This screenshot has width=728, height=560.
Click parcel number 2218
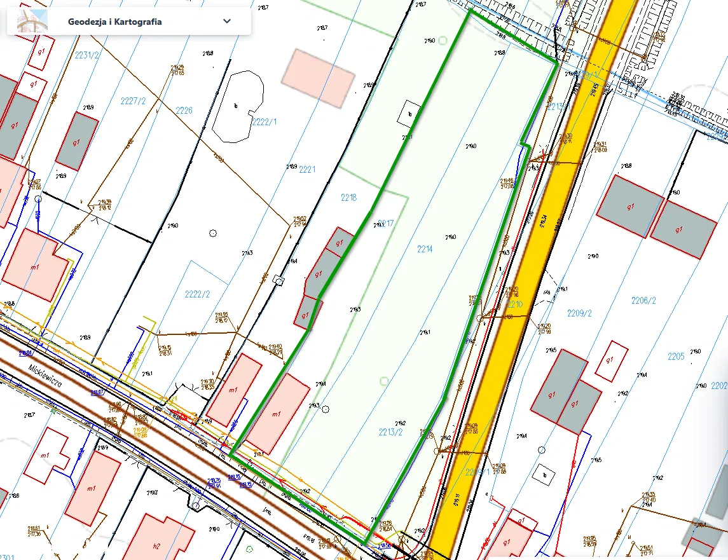(x=348, y=198)
